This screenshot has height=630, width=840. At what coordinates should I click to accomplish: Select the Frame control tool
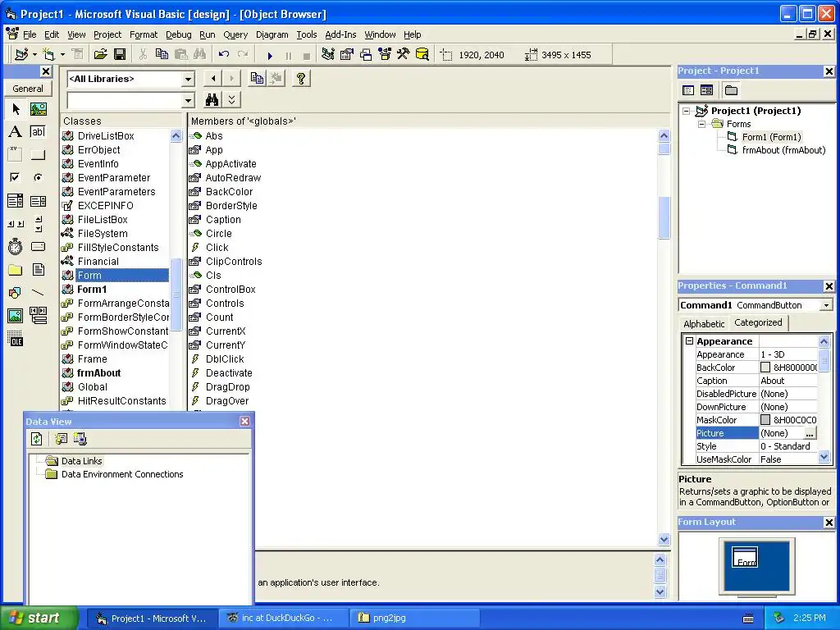(16, 155)
